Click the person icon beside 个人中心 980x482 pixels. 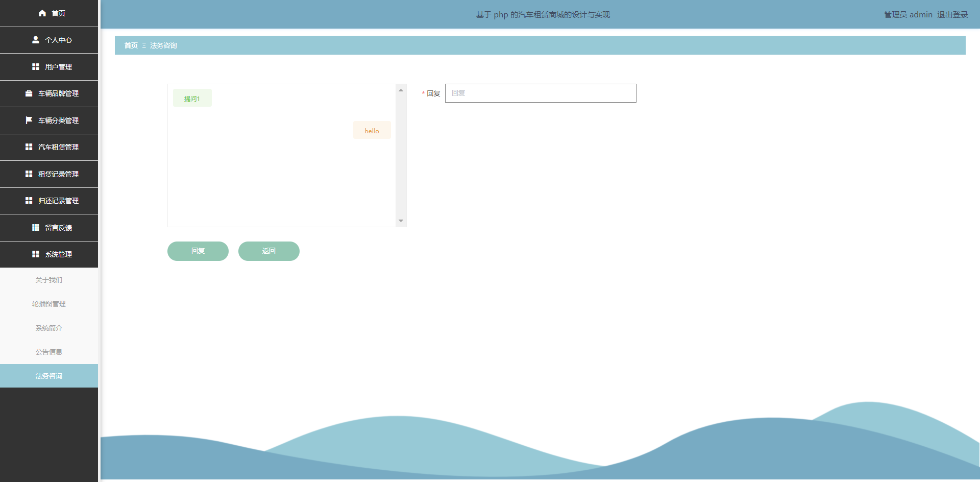click(x=36, y=40)
